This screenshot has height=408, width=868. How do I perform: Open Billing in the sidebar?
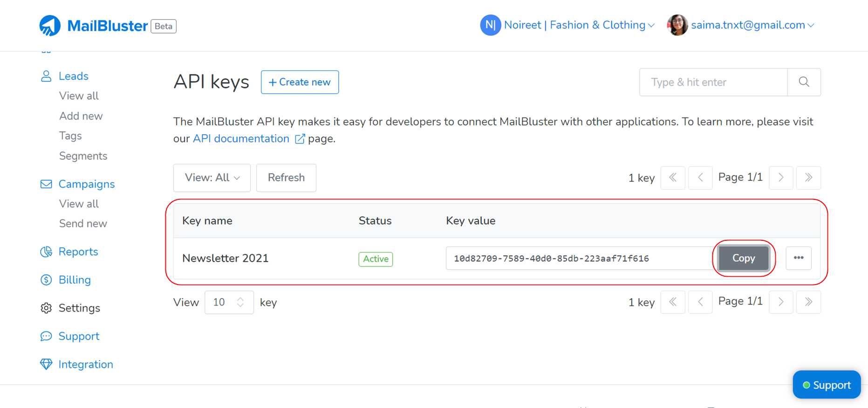pos(75,280)
